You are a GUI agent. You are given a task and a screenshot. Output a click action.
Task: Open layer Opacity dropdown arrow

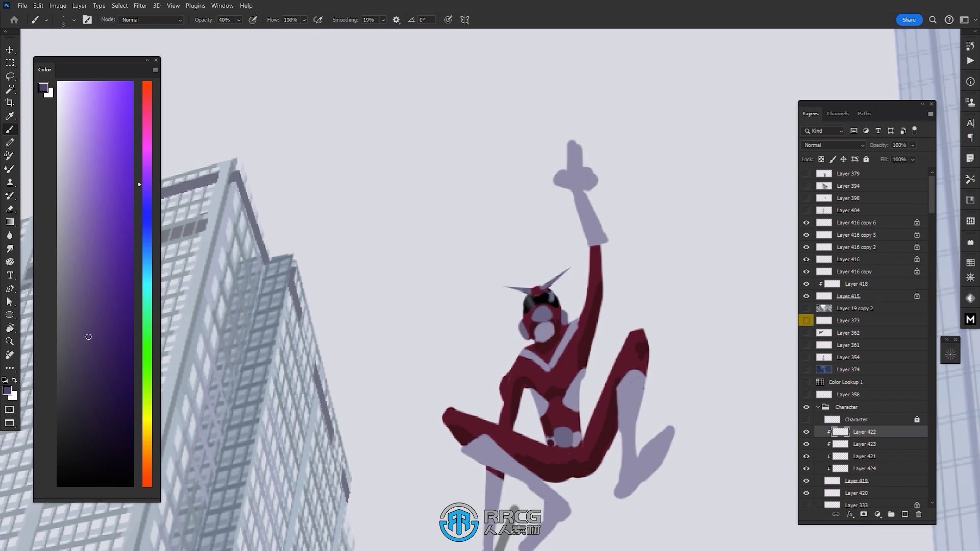click(x=913, y=145)
